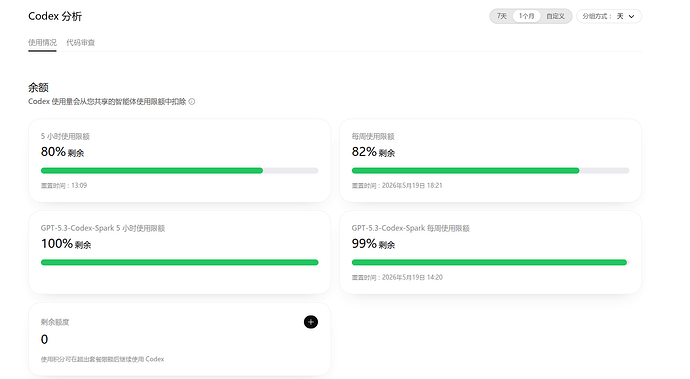The height and width of the screenshot is (379, 690).
Task: Click the 每周使用限额 card label
Action: tap(373, 136)
